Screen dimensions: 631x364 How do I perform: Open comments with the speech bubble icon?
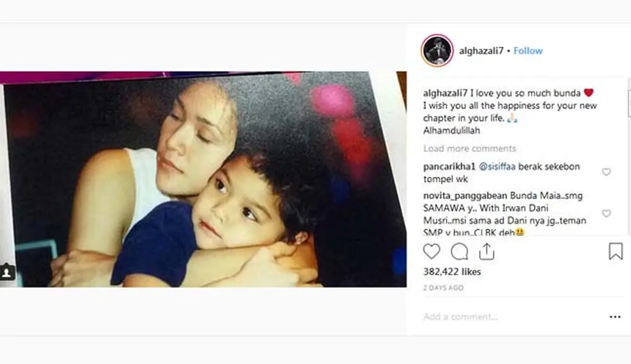pos(459,252)
